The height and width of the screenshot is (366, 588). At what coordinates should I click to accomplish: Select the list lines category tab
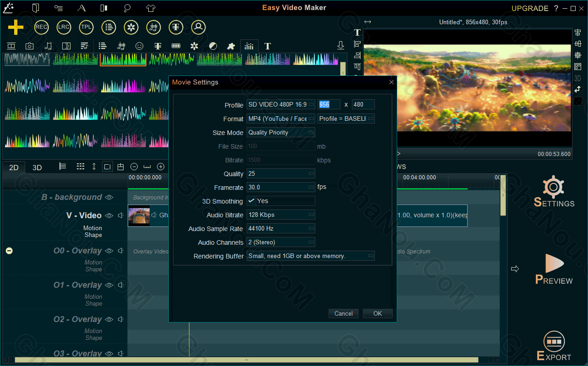coord(102,46)
